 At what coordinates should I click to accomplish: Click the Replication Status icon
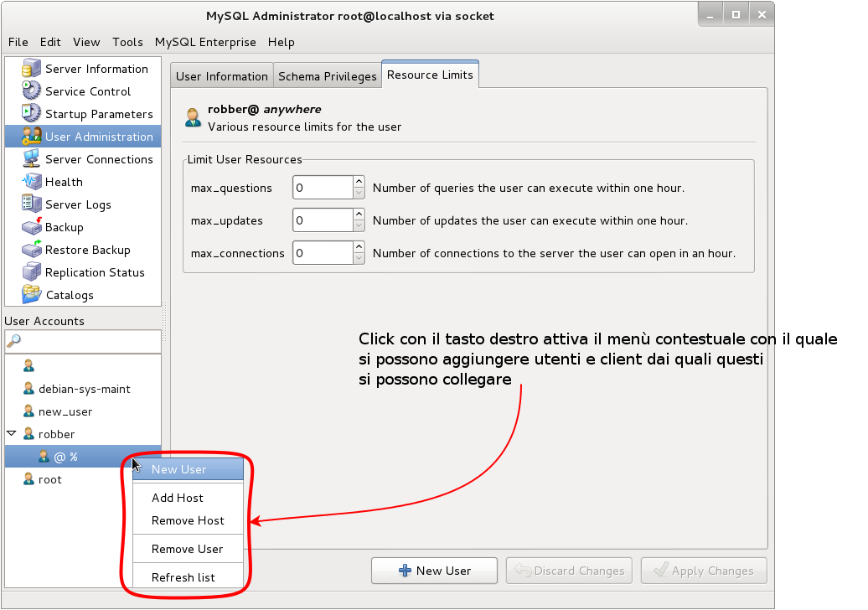(x=31, y=272)
